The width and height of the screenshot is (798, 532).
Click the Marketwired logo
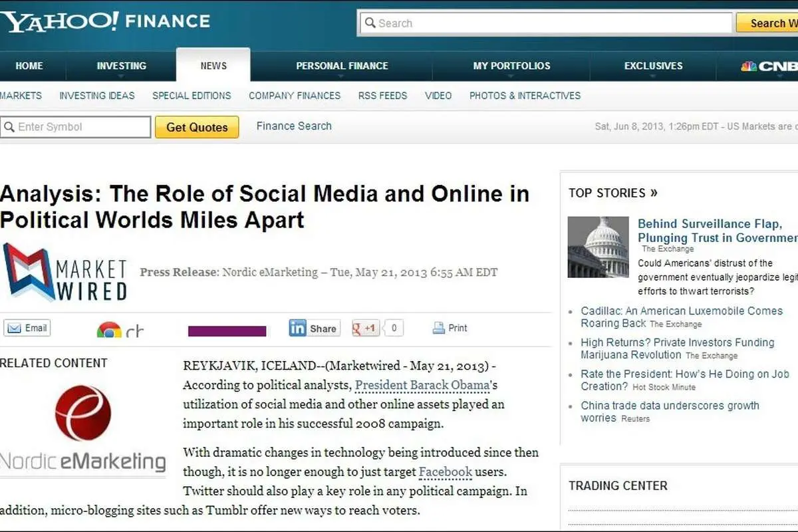pos(65,272)
